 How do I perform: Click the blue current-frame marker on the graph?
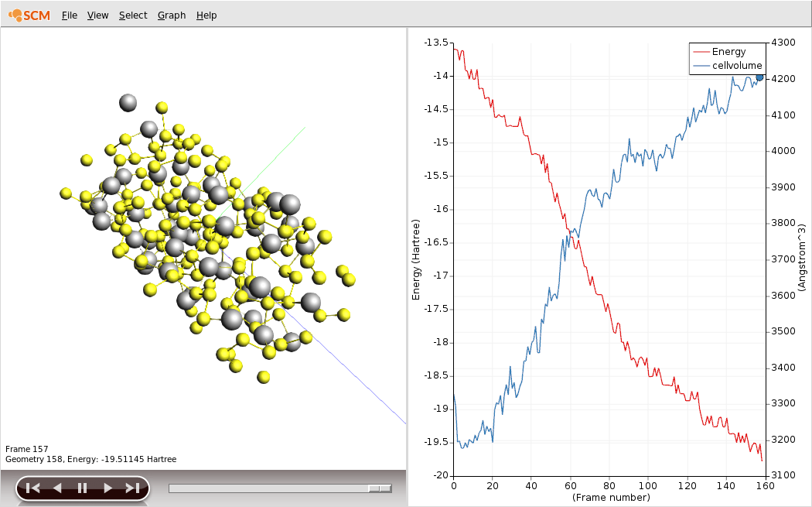coord(759,77)
